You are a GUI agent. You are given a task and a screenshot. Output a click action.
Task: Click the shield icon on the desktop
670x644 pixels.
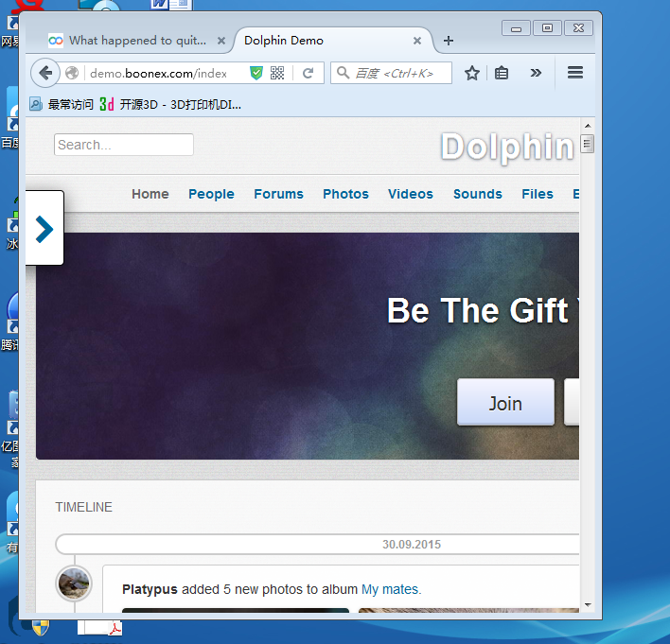click(41, 627)
